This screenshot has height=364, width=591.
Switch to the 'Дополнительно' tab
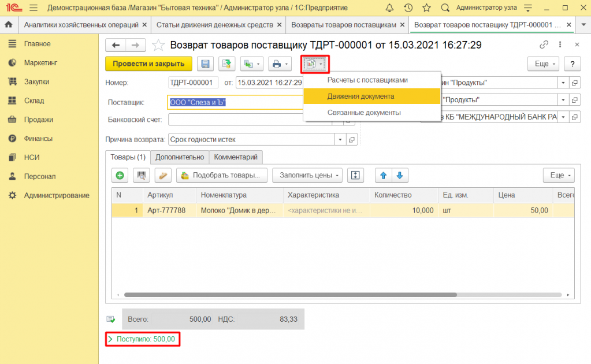pos(179,157)
